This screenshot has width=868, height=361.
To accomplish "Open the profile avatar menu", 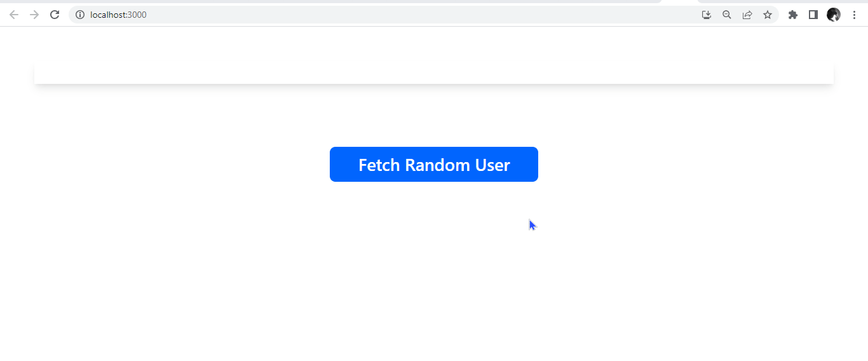I will (x=834, y=15).
